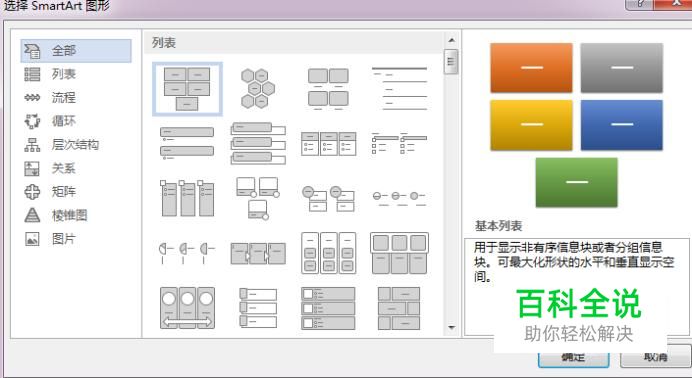
Task: Pick the grouped squares over columns layout
Action: tap(399, 253)
